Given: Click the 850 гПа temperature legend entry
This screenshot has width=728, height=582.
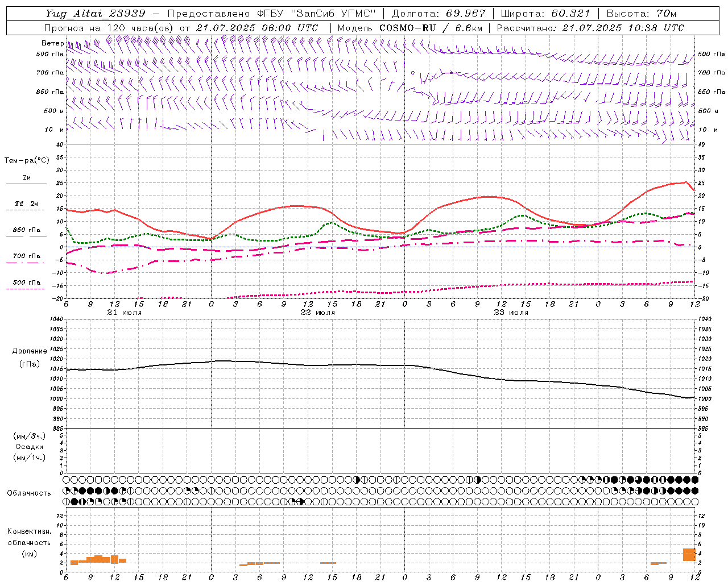Looking at the screenshot, I should click(x=26, y=230).
